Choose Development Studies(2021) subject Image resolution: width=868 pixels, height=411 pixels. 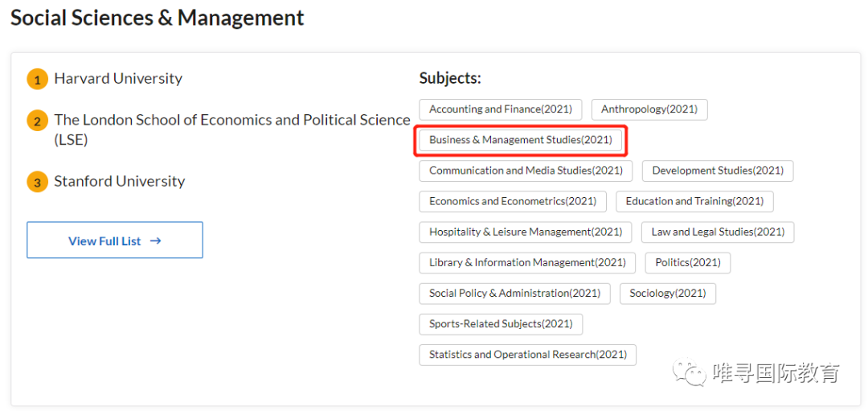coord(718,171)
